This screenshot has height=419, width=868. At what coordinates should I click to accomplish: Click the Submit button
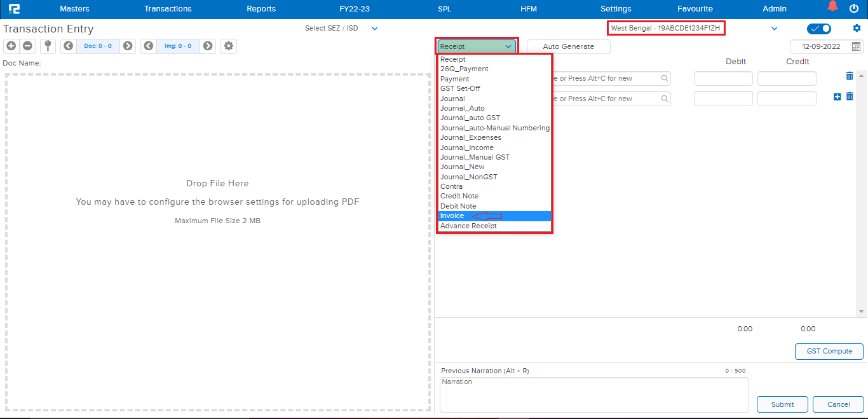(782, 404)
